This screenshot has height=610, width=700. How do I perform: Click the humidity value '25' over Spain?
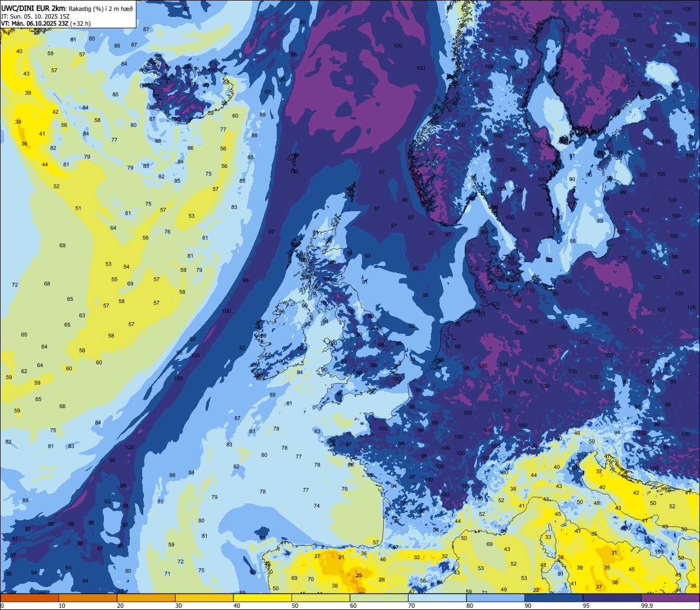coord(359,575)
